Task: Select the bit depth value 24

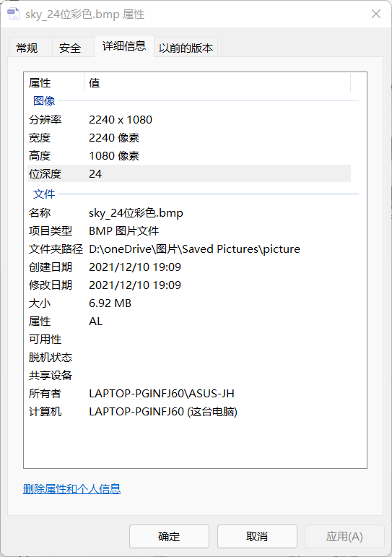Action: [95, 173]
